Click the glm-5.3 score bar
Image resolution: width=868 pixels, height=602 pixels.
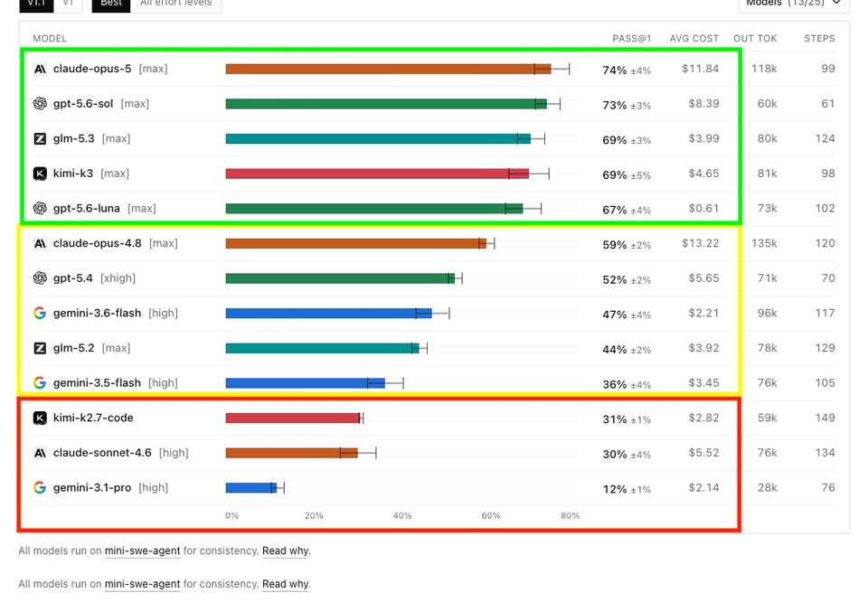coord(378,139)
